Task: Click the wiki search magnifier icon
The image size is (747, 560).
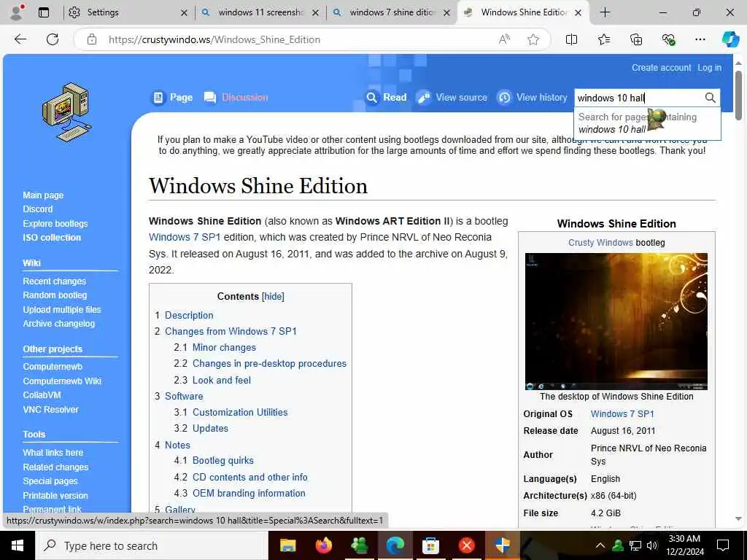Action: pyautogui.click(x=710, y=98)
